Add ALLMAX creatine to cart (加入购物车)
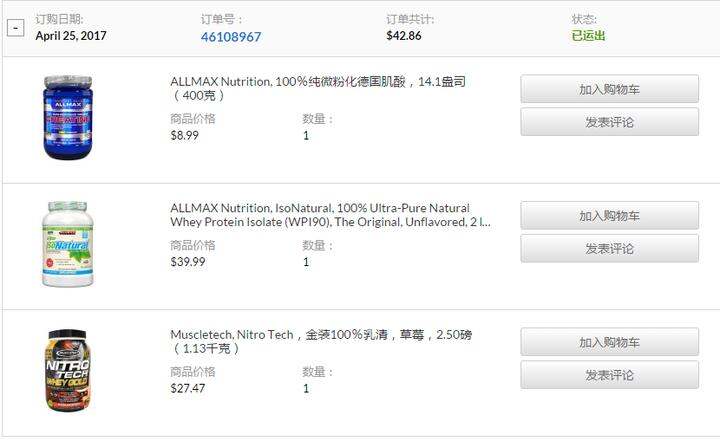This screenshot has width=720, height=441. (609, 89)
